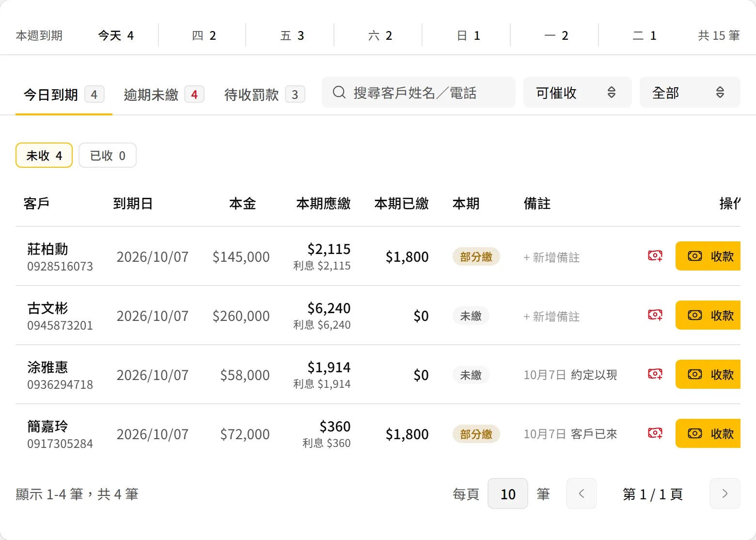The height and width of the screenshot is (540, 756).
Task: Collect payment for 涂雅惠 with 收款
Action: pyautogui.click(x=708, y=374)
